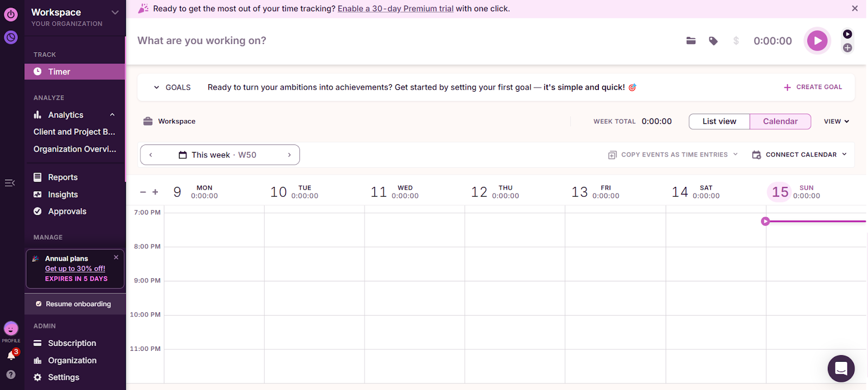868x390 pixels.
Task: Collapse the Analytics section
Action: pos(112,115)
